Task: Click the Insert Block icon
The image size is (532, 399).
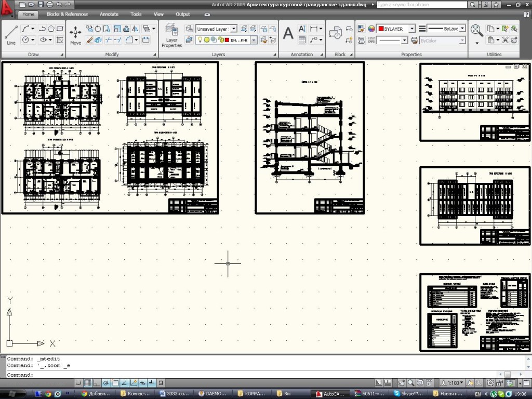Action: (335, 33)
